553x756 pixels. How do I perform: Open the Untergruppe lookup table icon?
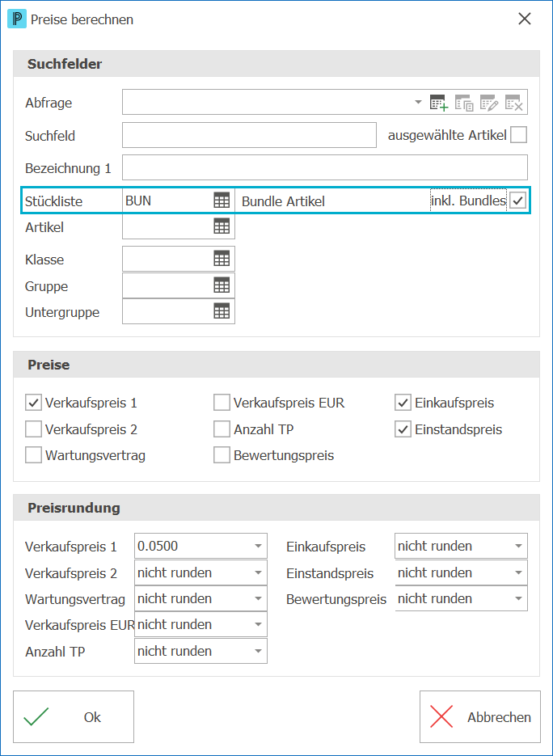point(222,312)
